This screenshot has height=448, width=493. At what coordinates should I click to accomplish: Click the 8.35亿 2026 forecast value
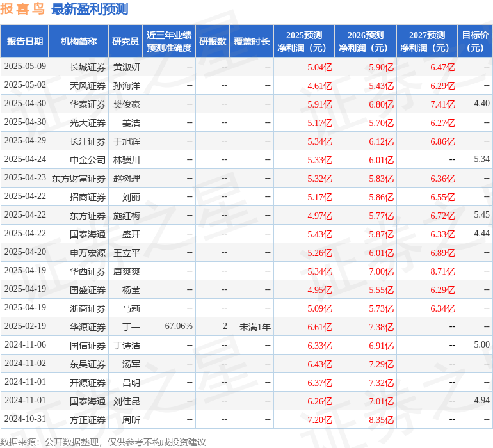click(x=382, y=420)
